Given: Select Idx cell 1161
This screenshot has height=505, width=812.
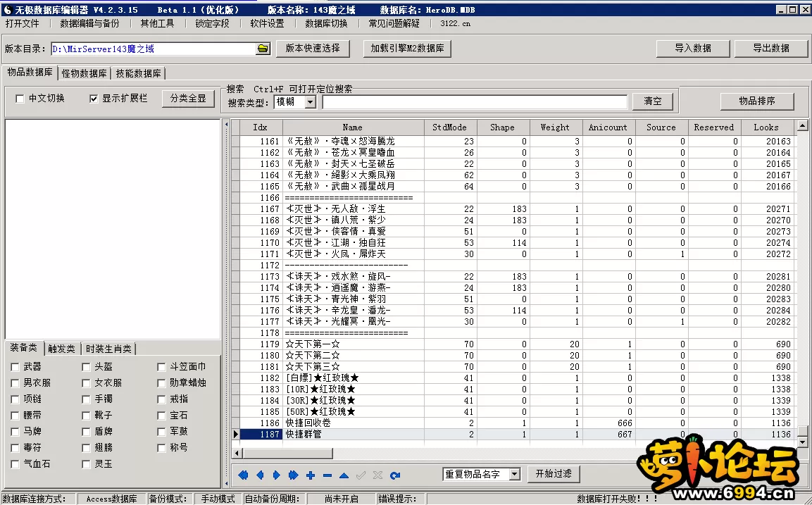Looking at the screenshot, I should point(261,142).
